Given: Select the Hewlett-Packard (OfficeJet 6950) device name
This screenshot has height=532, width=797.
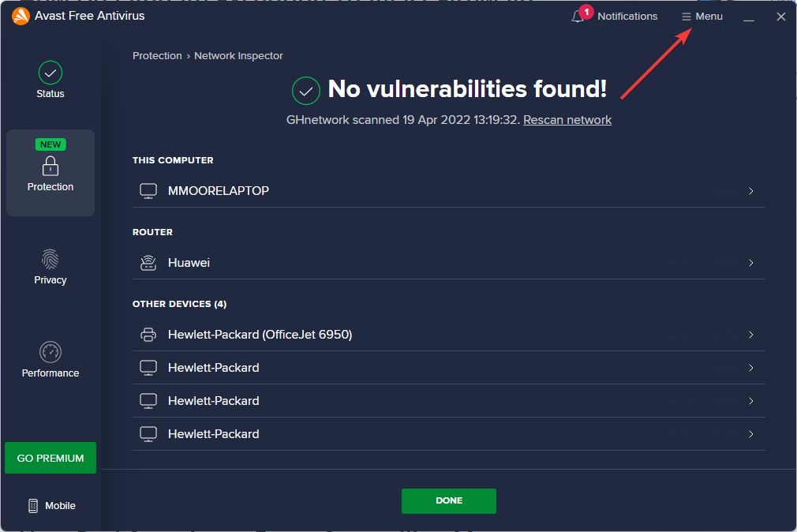Looking at the screenshot, I should point(260,335).
